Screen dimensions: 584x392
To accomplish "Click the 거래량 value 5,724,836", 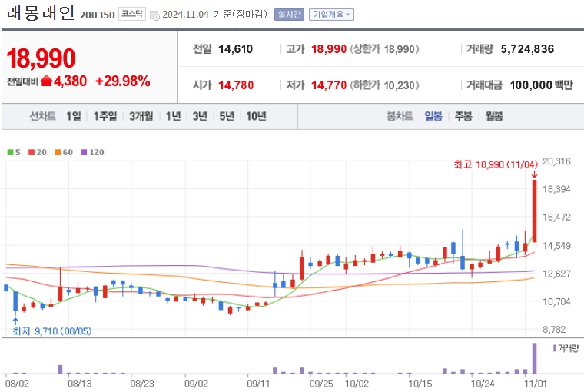I will (527, 49).
